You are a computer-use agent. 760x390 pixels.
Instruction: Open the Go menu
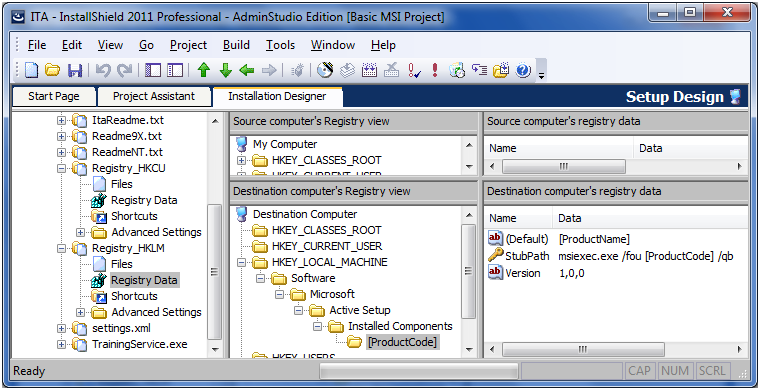pos(146,45)
